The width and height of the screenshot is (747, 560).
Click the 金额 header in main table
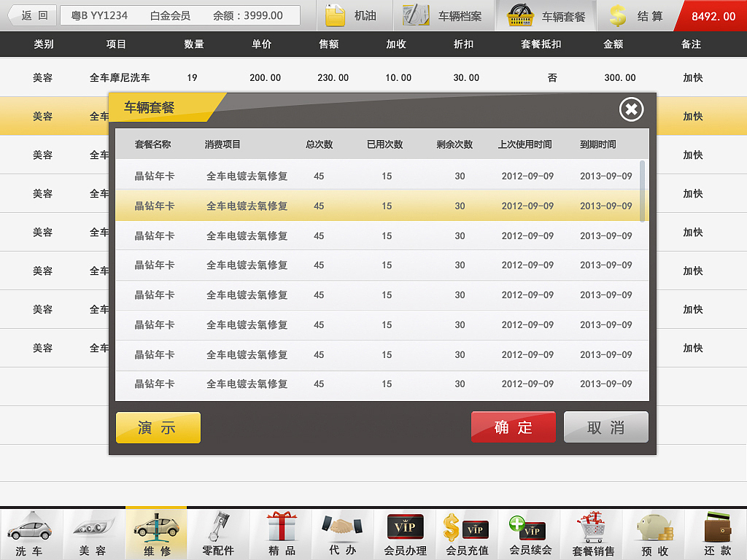tap(613, 44)
